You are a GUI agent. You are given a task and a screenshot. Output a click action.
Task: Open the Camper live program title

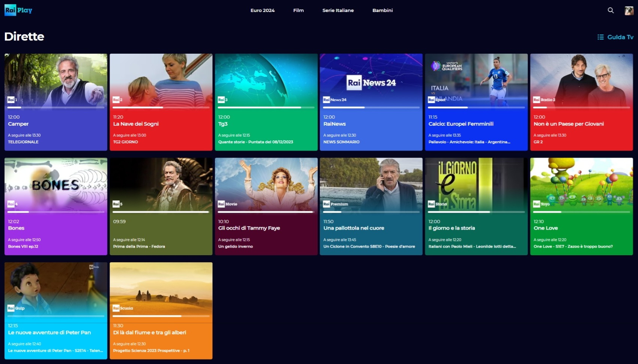[x=18, y=124]
